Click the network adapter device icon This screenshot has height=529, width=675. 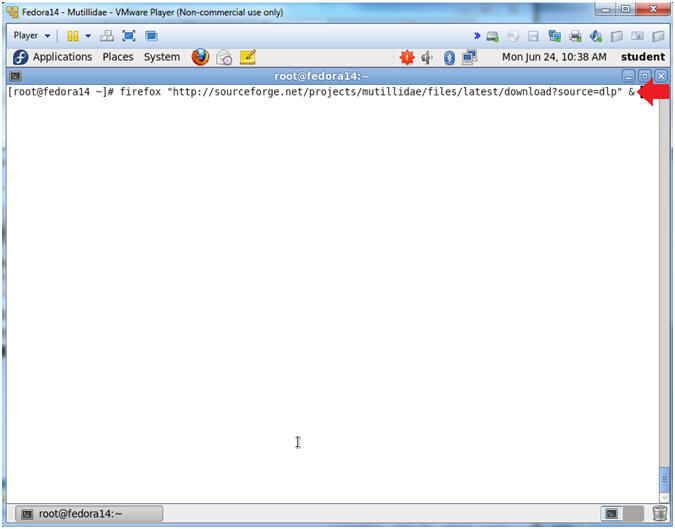(554, 37)
